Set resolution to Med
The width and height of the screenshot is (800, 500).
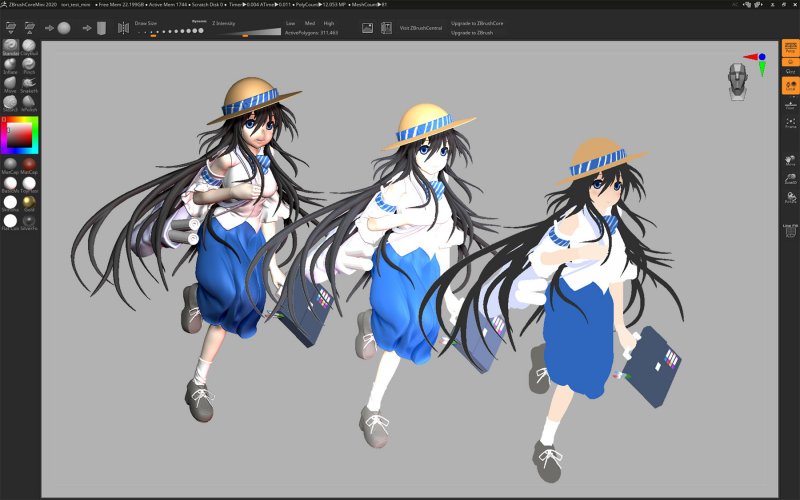coord(309,22)
